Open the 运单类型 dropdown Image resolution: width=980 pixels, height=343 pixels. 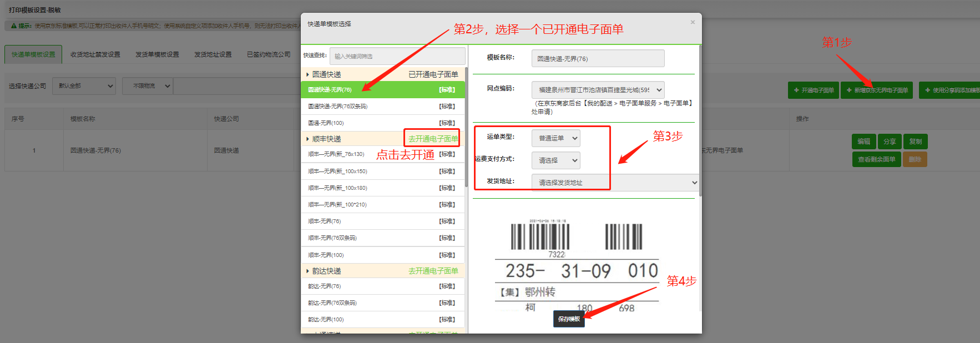[574, 138]
